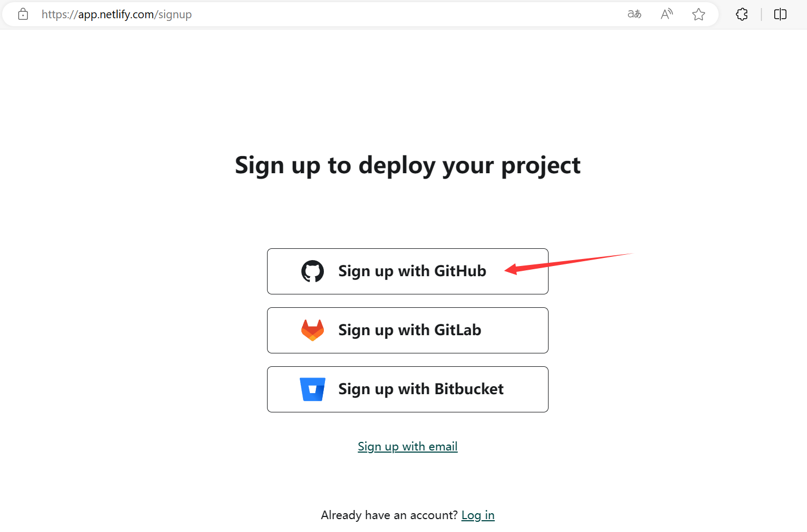Open the browser Extensions puzzle icon
This screenshot has width=807, height=532.
pyautogui.click(x=742, y=14)
